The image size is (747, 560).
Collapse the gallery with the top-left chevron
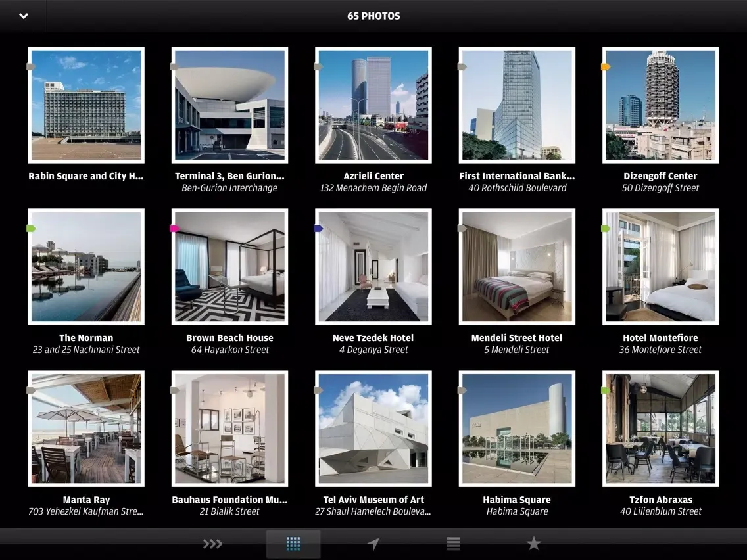point(24,16)
